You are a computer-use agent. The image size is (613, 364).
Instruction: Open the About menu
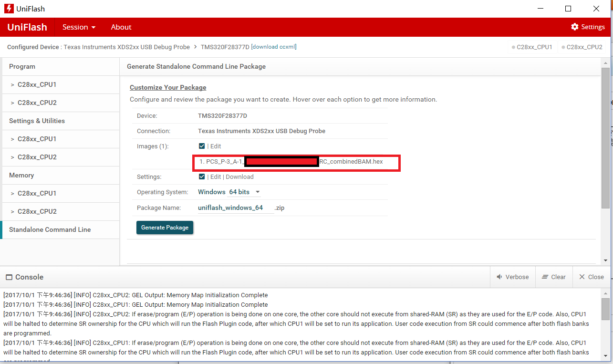[121, 27]
